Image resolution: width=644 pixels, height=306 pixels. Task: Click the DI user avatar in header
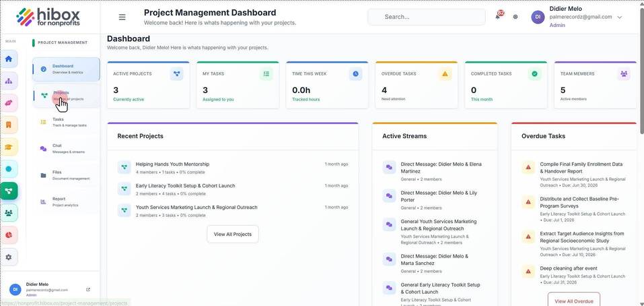coord(538,17)
